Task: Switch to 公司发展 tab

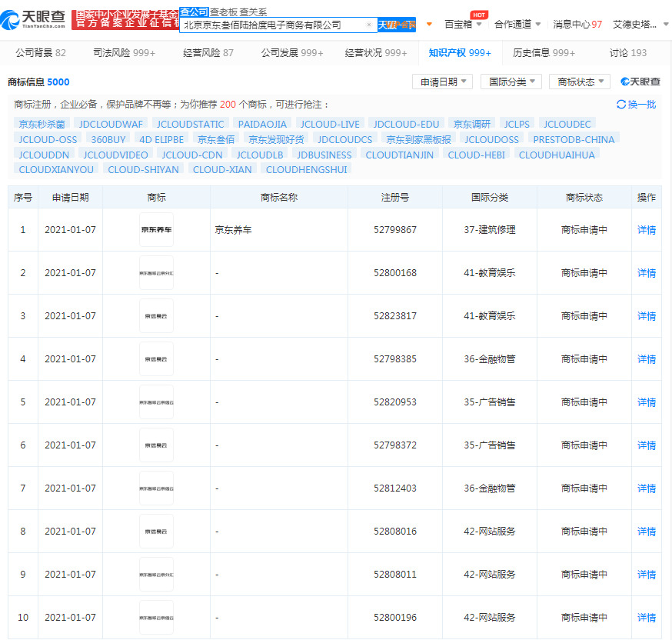Action: [x=292, y=53]
